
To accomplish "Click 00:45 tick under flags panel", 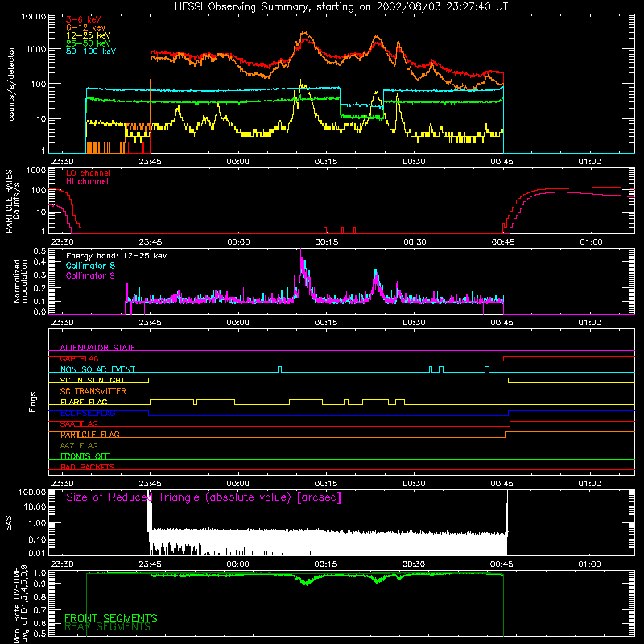I will [x=502, y=484].
